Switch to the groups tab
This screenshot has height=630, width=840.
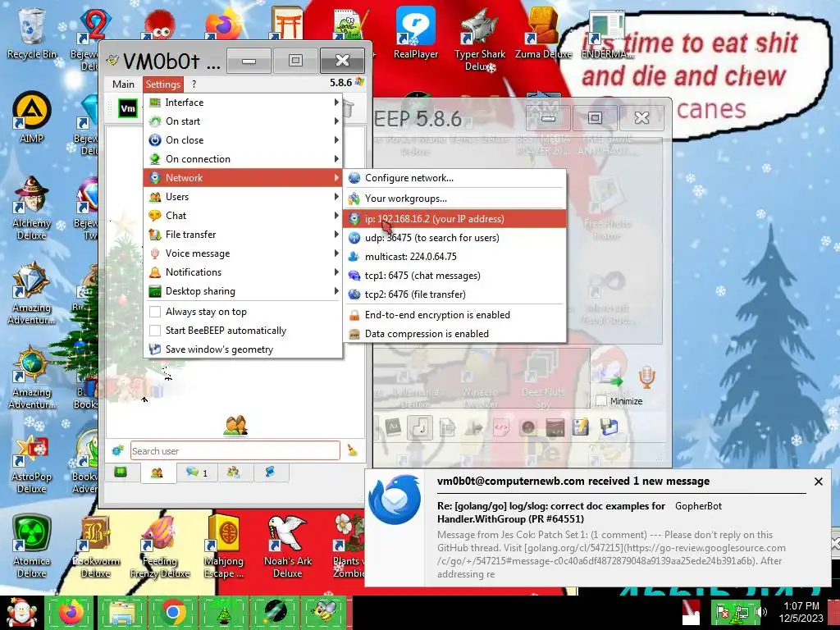[234, 472]
